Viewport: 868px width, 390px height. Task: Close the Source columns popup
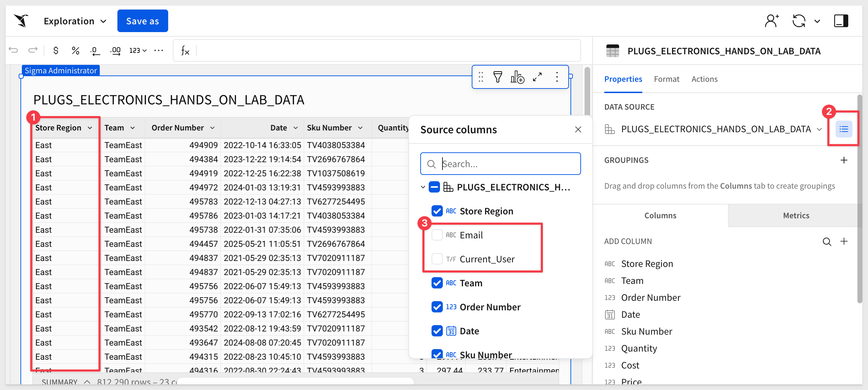click(578, 129)
